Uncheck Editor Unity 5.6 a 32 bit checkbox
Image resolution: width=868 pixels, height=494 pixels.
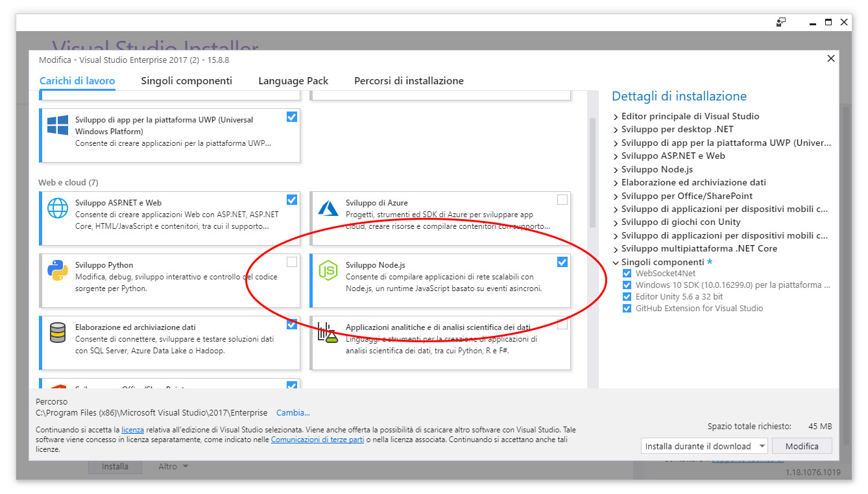627,297
